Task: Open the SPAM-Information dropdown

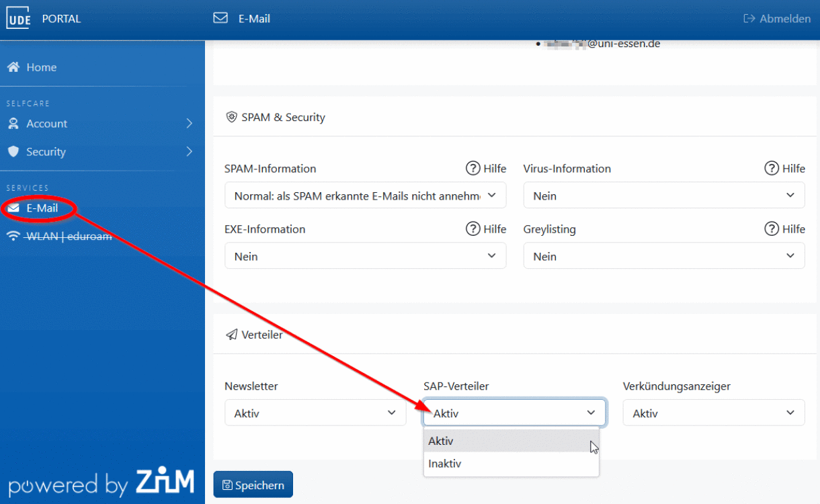Action: [x=365, y=196]
